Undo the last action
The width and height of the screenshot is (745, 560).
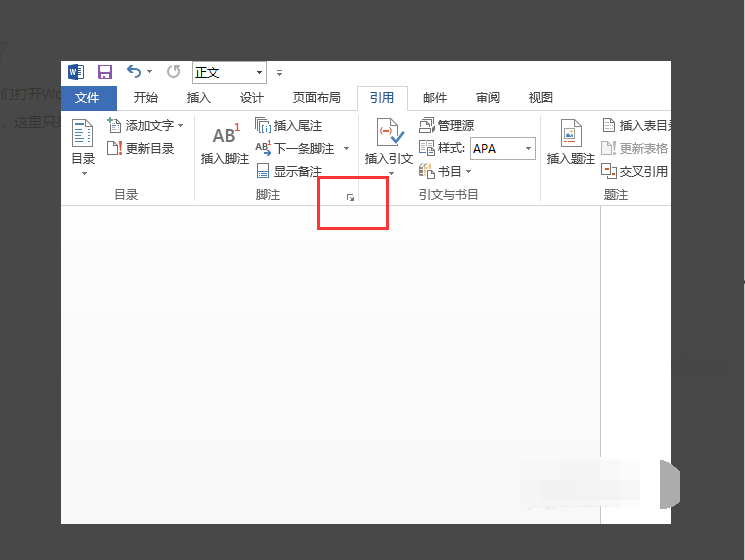(x=134, y=72)
